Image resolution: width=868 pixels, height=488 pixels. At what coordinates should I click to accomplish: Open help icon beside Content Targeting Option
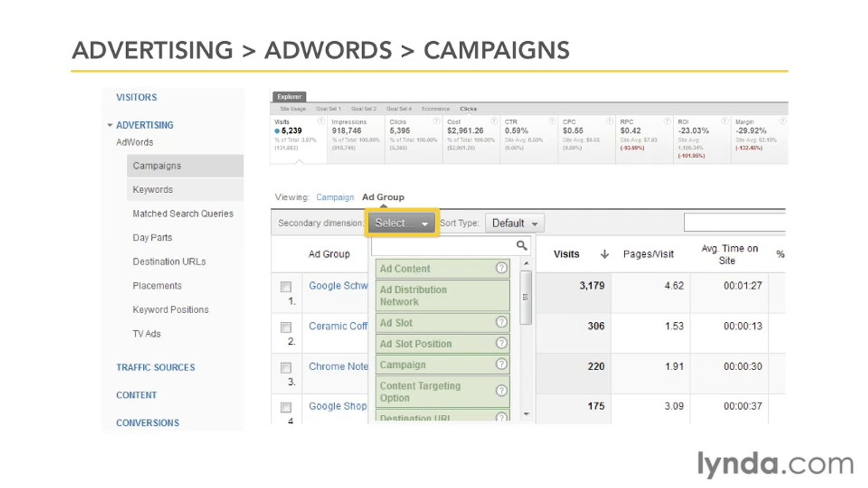coord(501,391)
